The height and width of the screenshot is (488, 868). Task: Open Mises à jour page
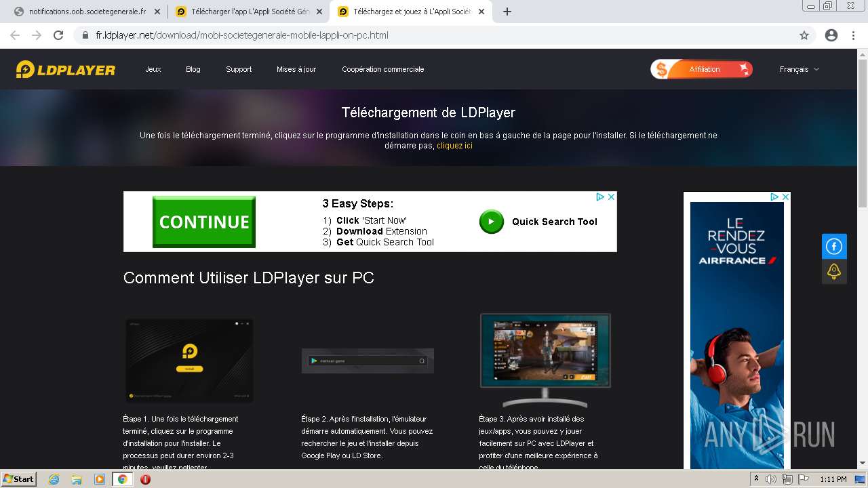click(296, 69)
